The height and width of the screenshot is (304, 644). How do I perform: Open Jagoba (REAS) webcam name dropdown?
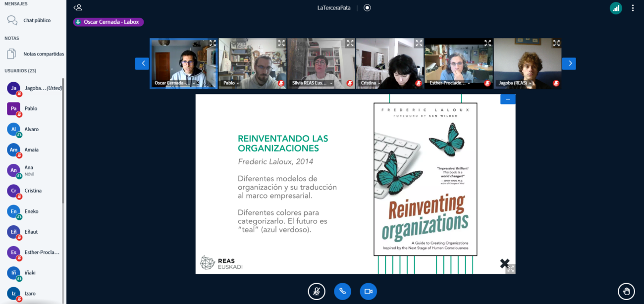pos(515,83)
